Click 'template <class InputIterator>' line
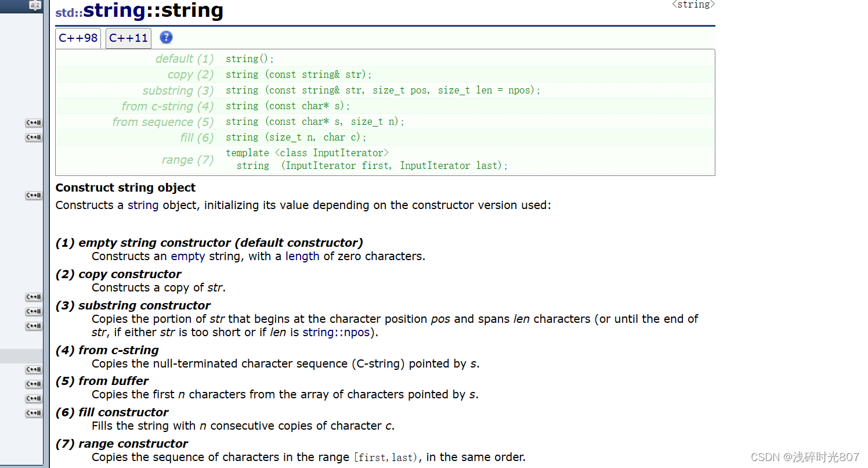 coord(307,153)
